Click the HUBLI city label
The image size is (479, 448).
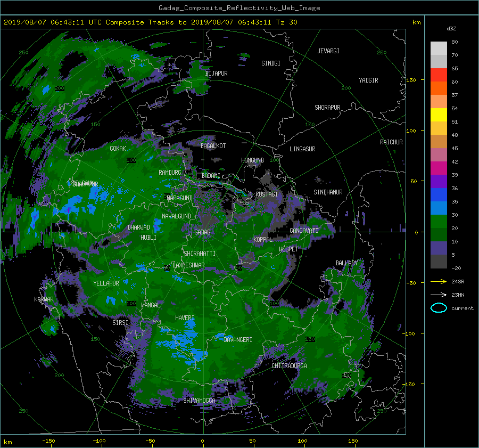pos(148,238)
